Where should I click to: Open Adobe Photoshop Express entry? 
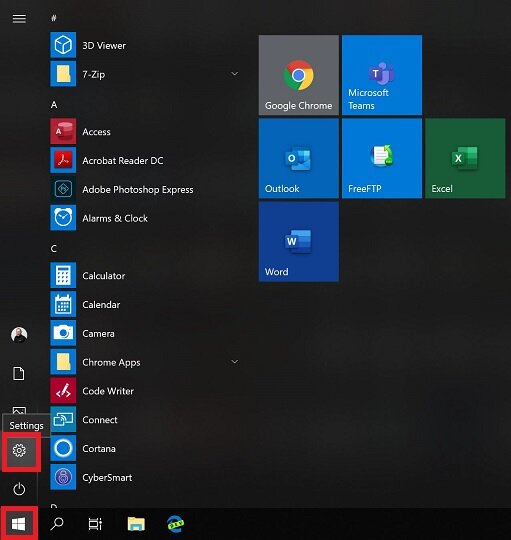(x=145, y=189)
